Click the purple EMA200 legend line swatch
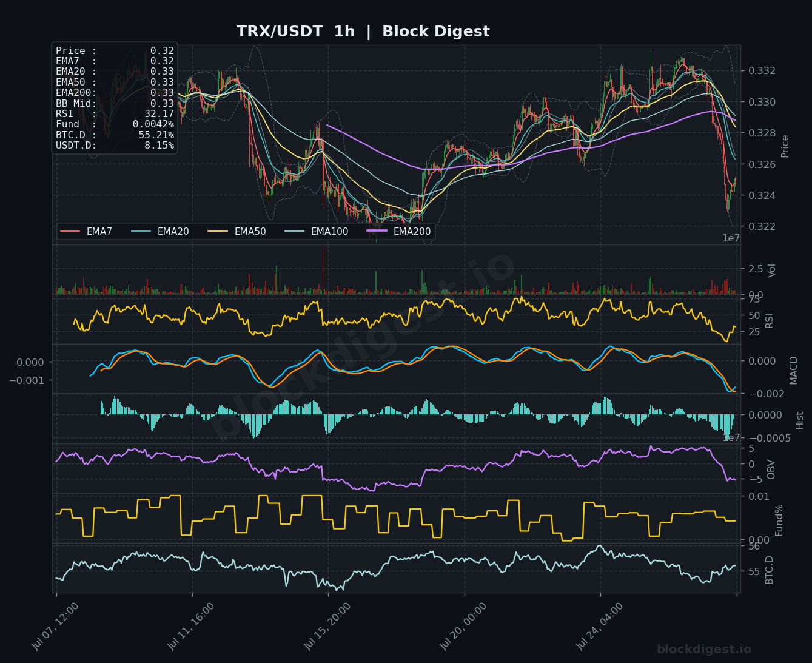 pyautogui.click(x=377, y=231)
